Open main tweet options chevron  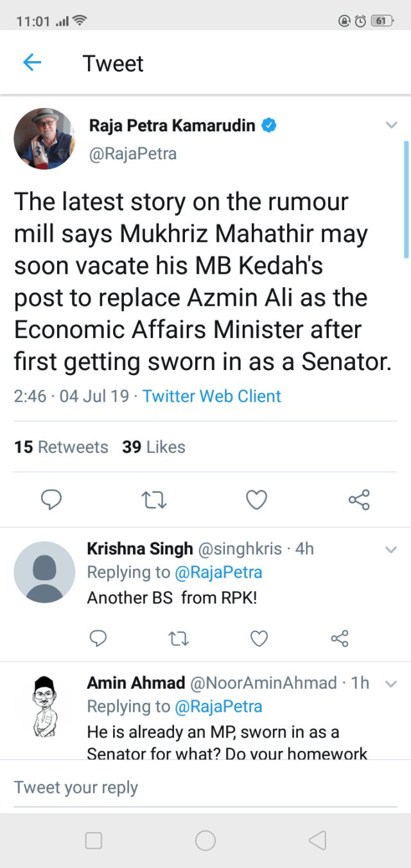[391, 125]
